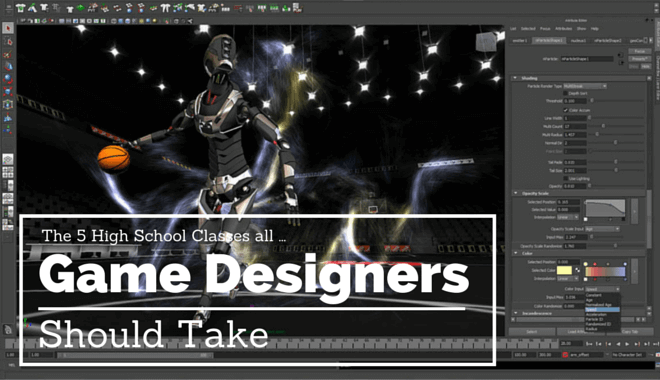Click the last shelf icon on the right
The width and height of the screenshot is (660, 380).
(x=297, y=8)
